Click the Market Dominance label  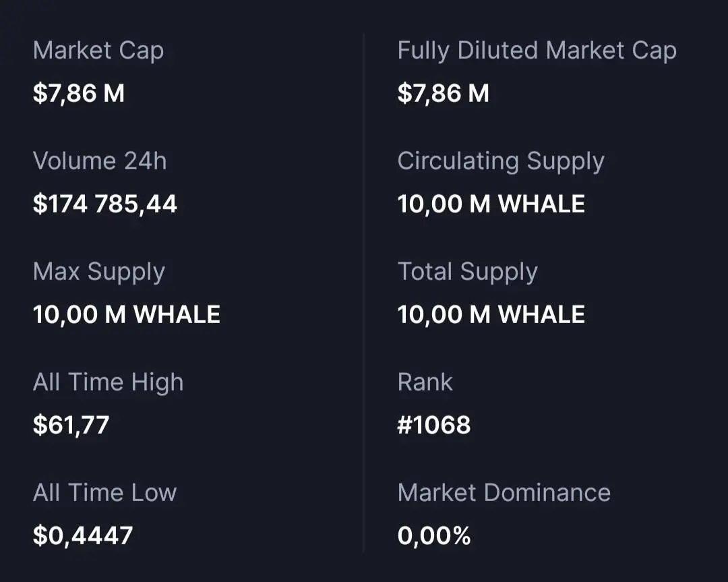504,493
